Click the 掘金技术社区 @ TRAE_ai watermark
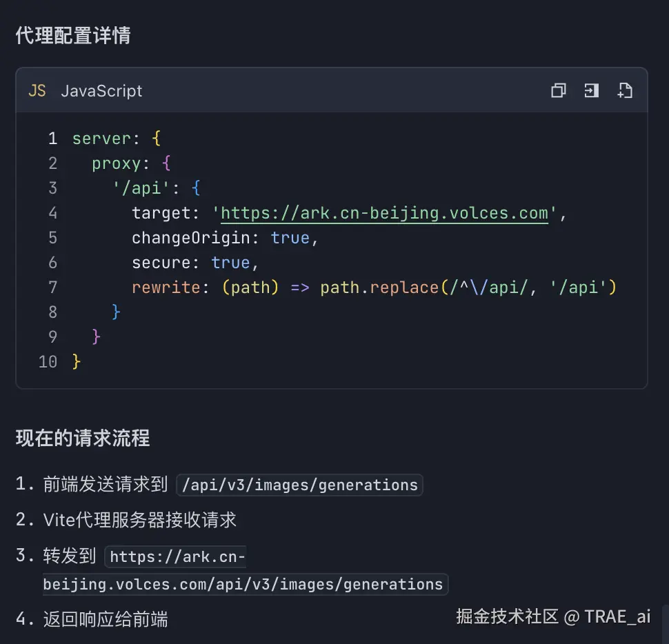 553,616
